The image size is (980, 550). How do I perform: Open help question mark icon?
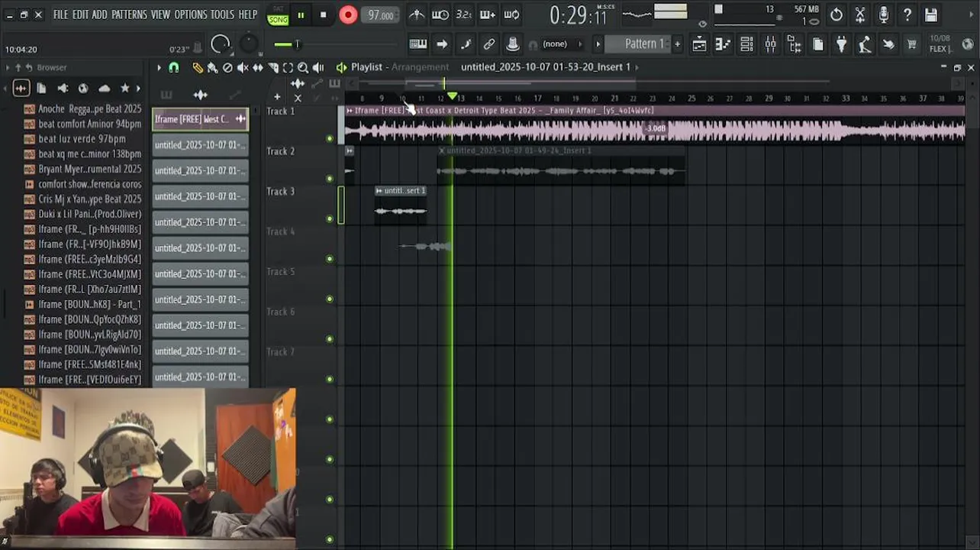point(907,15)
